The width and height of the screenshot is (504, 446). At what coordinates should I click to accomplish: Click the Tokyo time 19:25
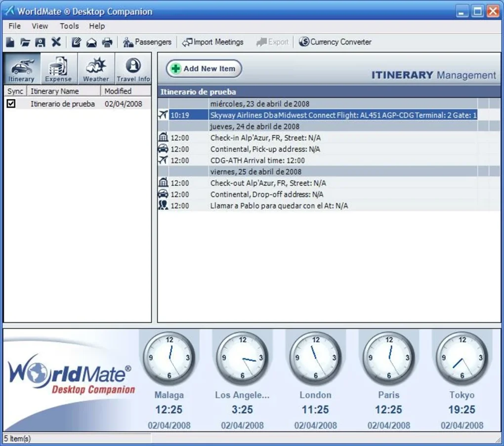462,409
